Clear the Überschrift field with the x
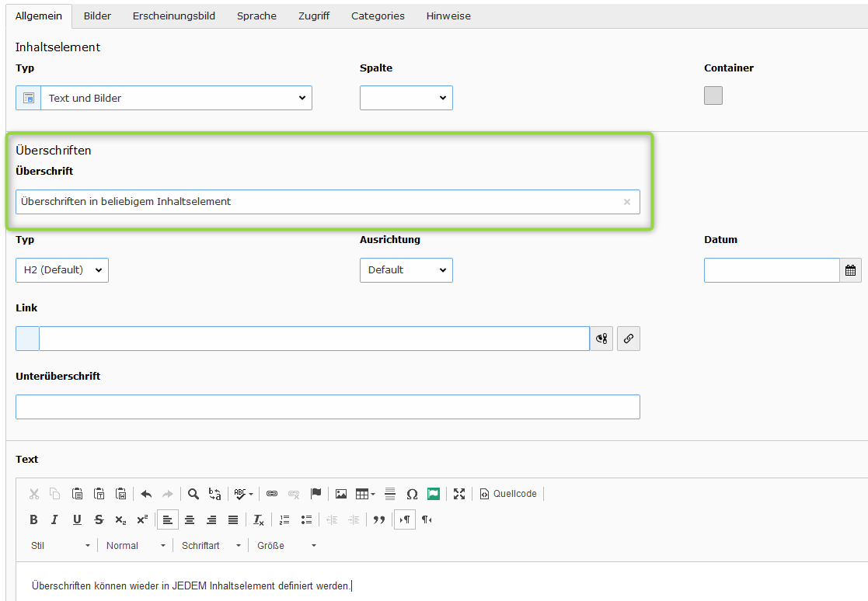 [x=626, y=202]
